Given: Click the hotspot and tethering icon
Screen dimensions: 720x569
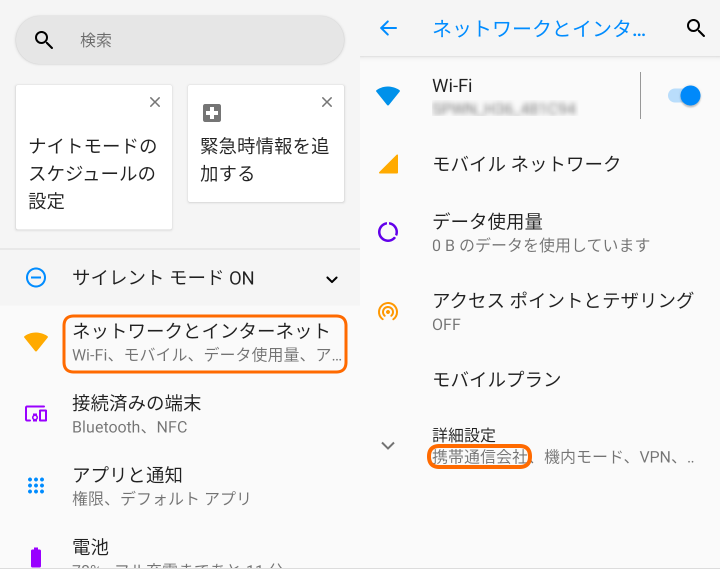Looking at the screenshot, I should pos(388,311).
